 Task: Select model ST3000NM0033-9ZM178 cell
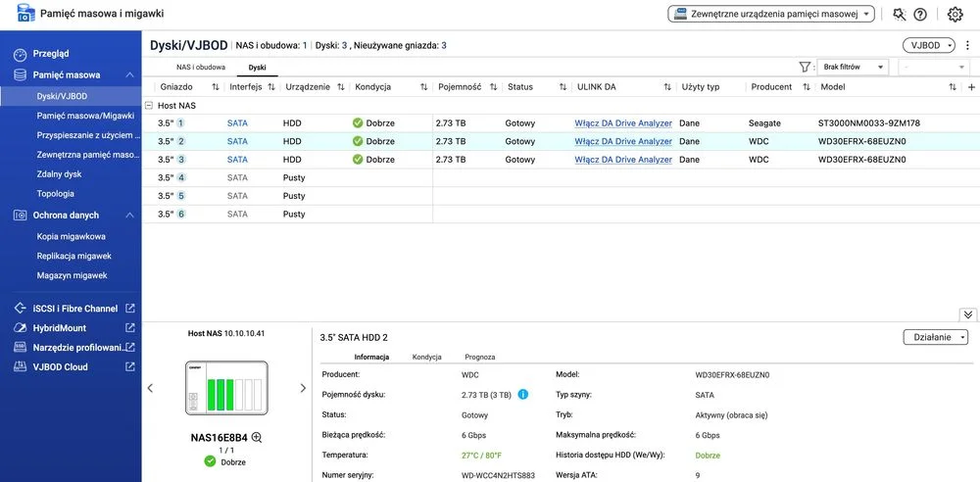point(868,123)
